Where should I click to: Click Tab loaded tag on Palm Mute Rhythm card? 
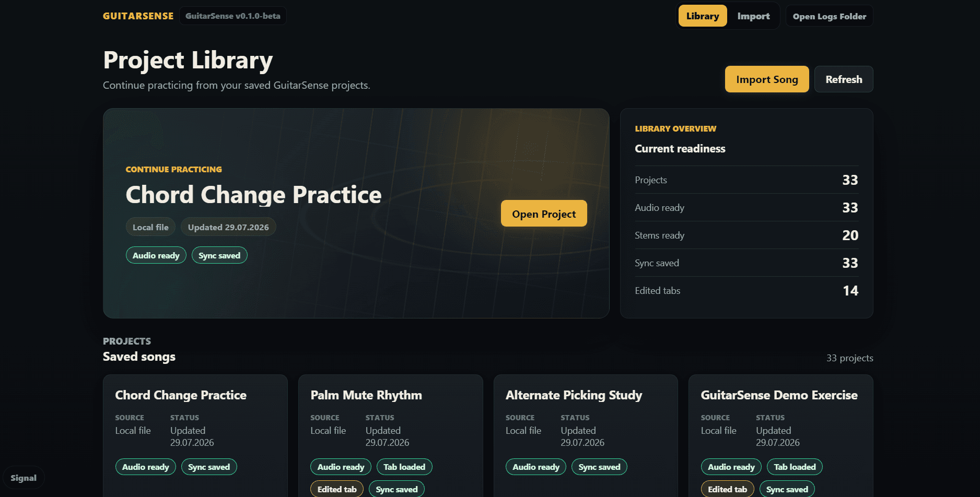[x=404, y=467]
